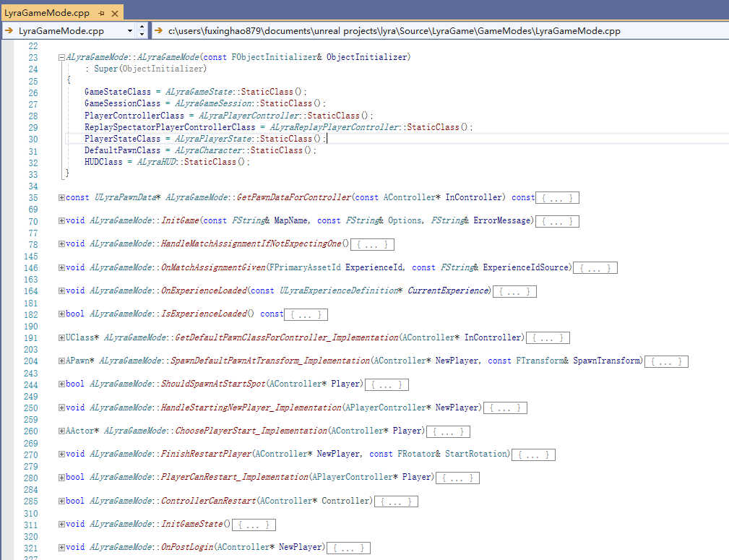
Task: Expand IsExperienceLoaded using its plus icon
Action: (x=61, y=314)
